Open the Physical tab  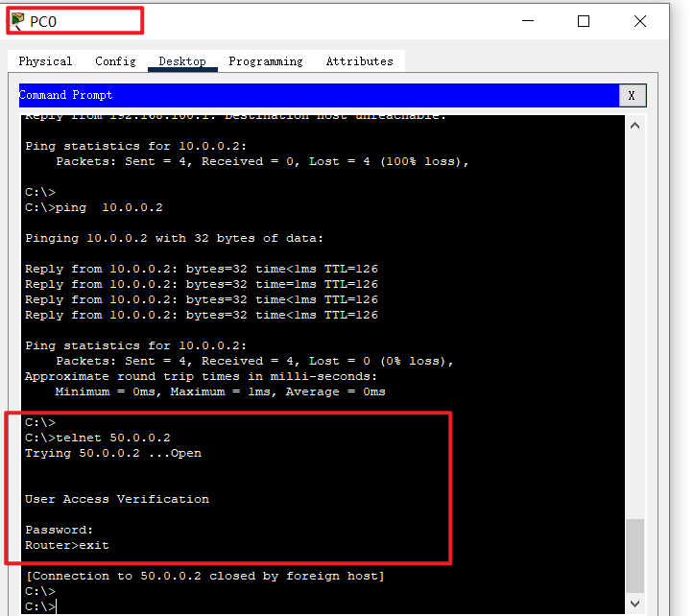coord(45,61)
